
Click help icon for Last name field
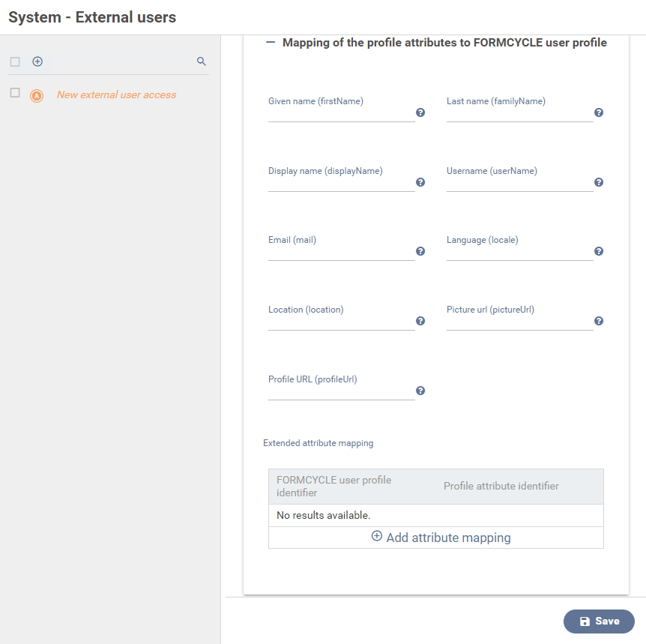599,112
